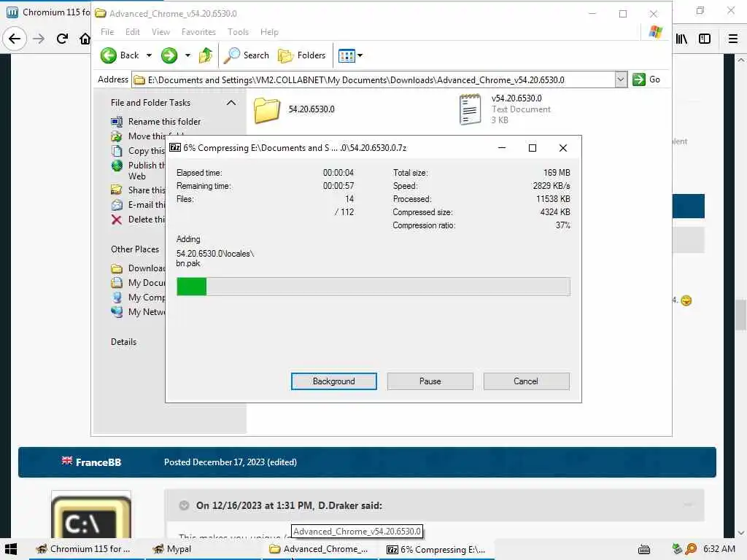This screenshot has width=747, height=560.
Task: Click the Go button beside Address
Action: coord(646,79)
